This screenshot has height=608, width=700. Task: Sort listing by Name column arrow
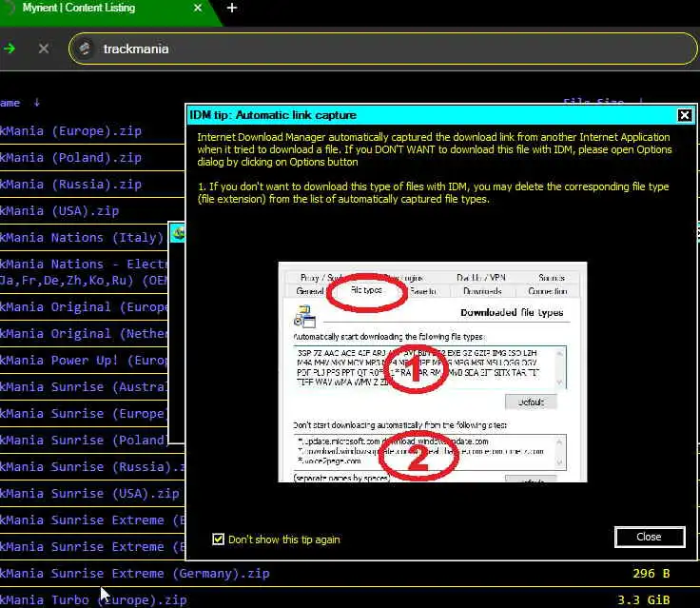tap(36, 103)
